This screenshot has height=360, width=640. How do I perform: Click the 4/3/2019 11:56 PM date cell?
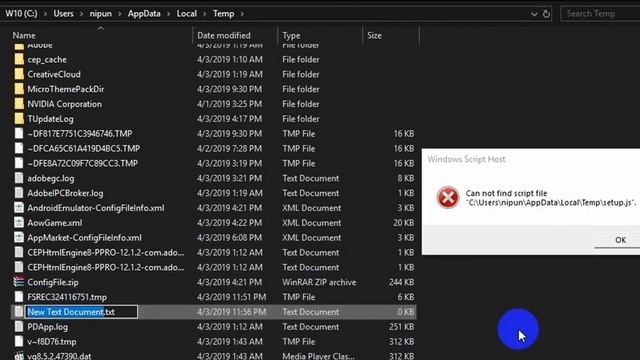pyautogui.click(x=231, y=312)
